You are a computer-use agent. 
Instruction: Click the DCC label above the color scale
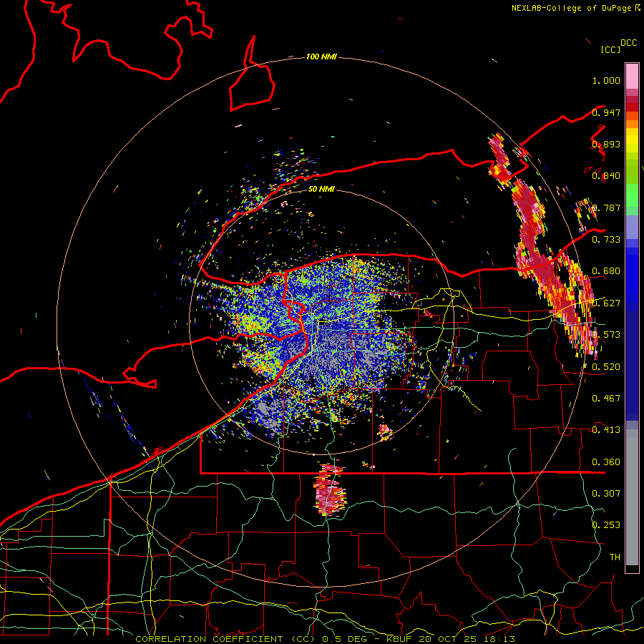[x=628, y=43]
